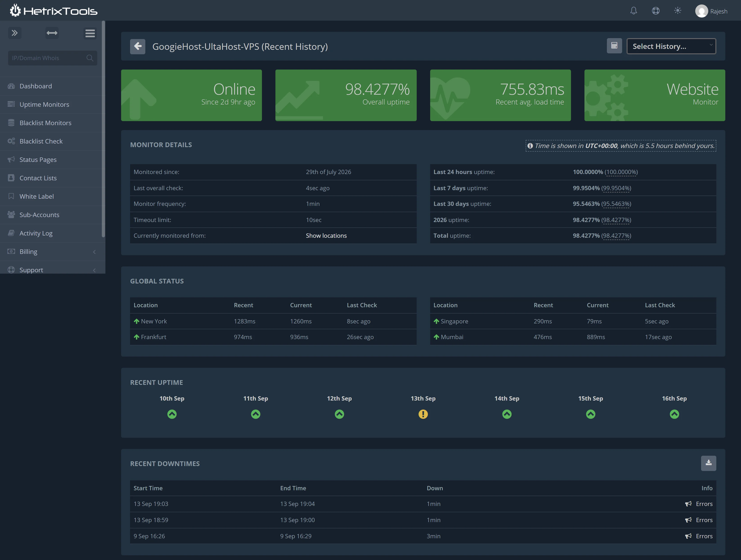The width and height of the screenshot is (741, 560).
Task: Click the Whois search magnifier icon
Action: (x=90, y=58)
